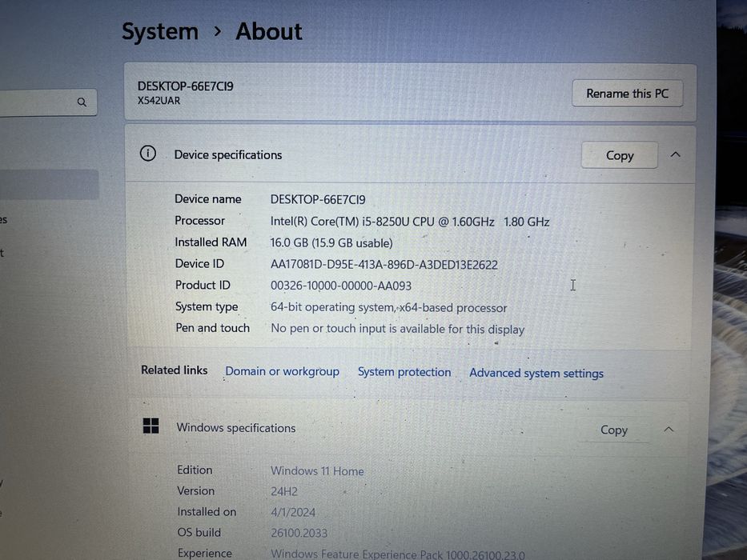Open Advanced system settings link

pos(536,374)
